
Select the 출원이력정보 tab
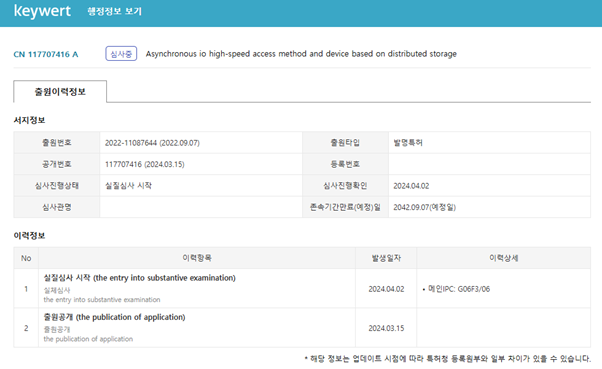tap(60, 91)
